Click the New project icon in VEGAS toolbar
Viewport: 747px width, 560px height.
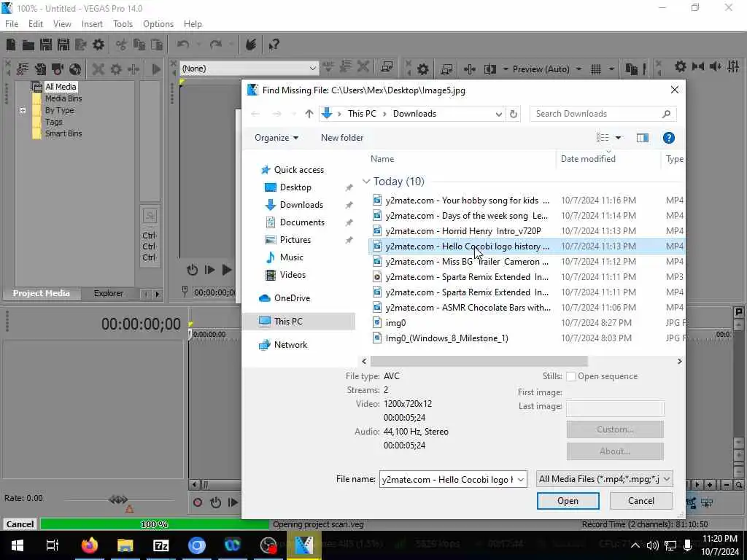point(11,44)
